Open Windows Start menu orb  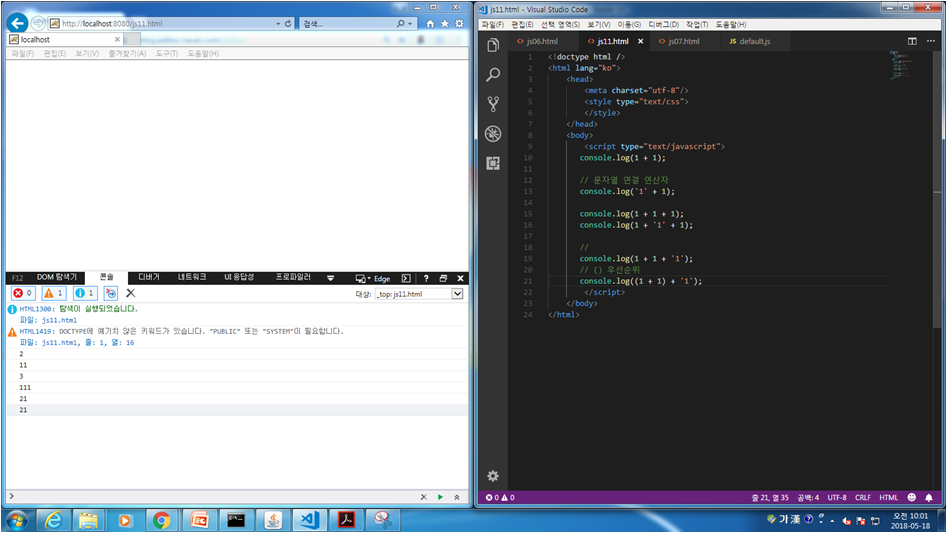[17, 520]
